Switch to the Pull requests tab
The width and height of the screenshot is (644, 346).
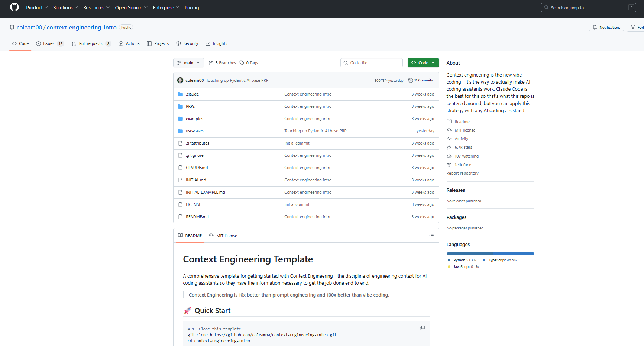point(91,43)
